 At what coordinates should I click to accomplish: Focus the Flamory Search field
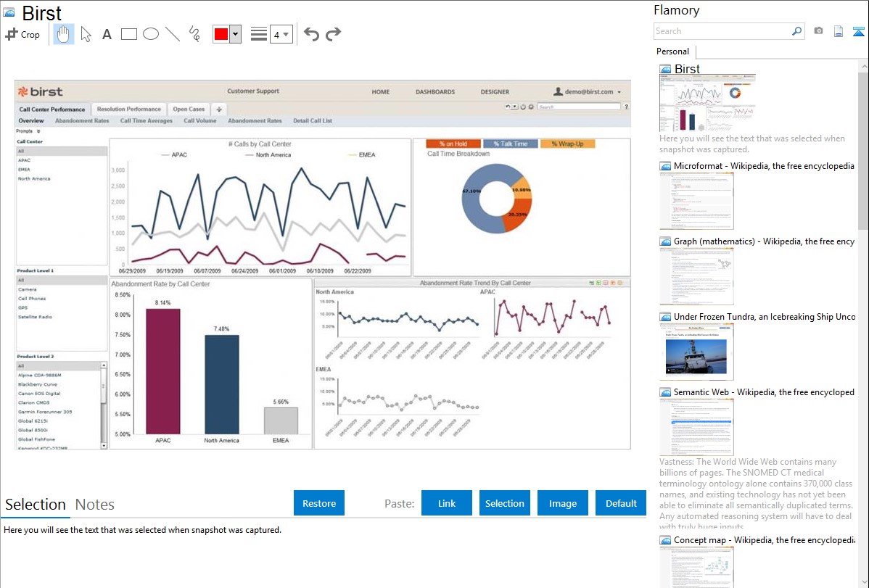[722, 31]
